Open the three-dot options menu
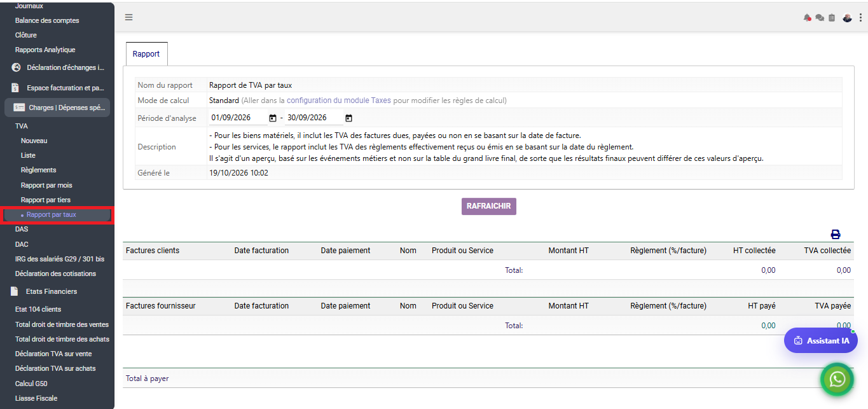 pyautogui.click(x=860, y=18)
